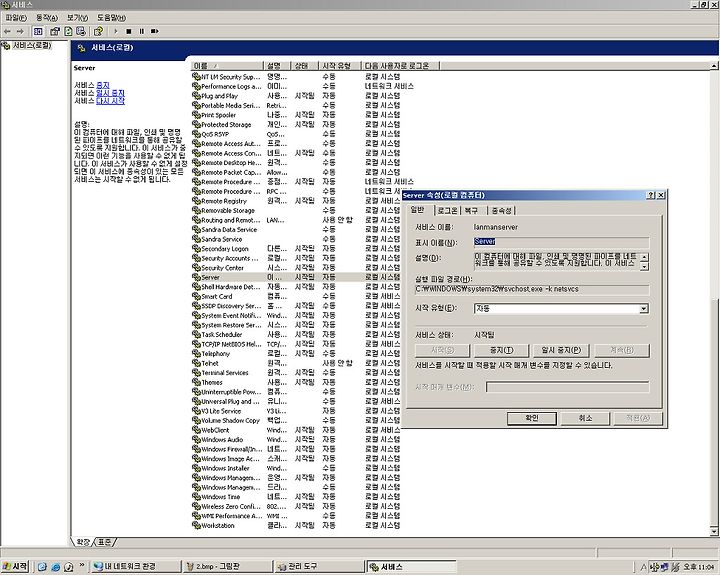Select the Terminal Services row
The image size is (720, 575).
(296, 372)
